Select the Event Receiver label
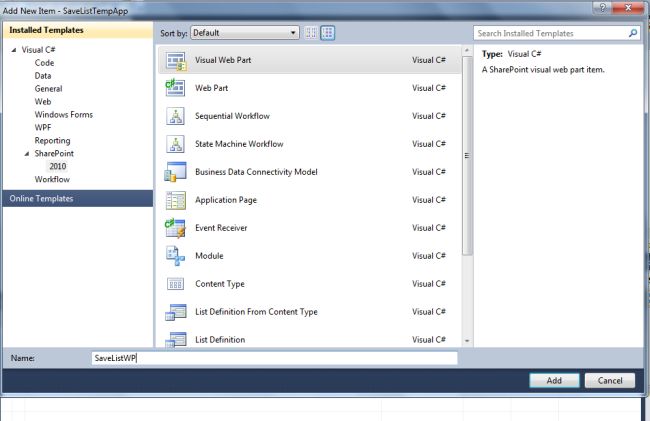The image size is (650, 421). point(221,228)
